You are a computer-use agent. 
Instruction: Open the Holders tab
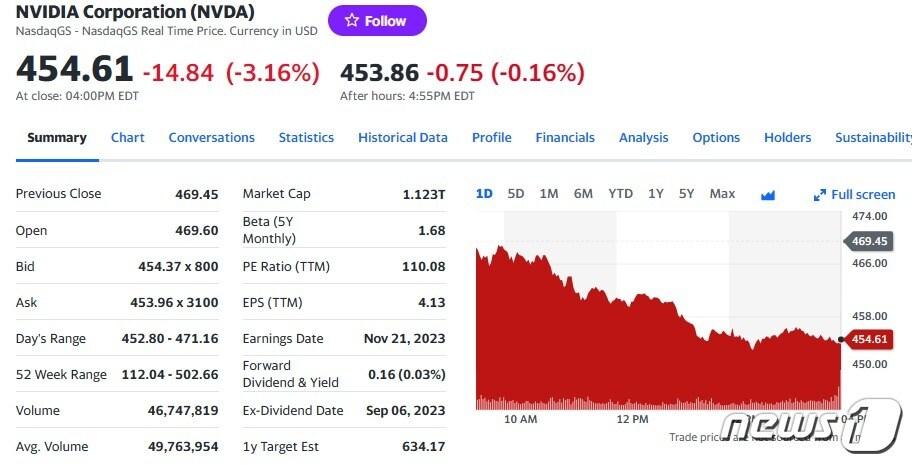pyautogui.click(x=788, y=138)
